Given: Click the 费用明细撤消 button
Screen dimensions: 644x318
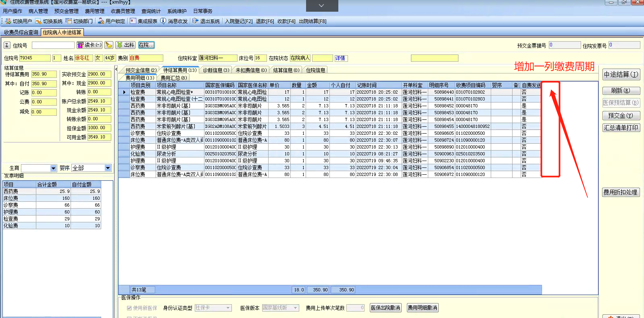Looking at the screenshot, I should click(422, 308).
